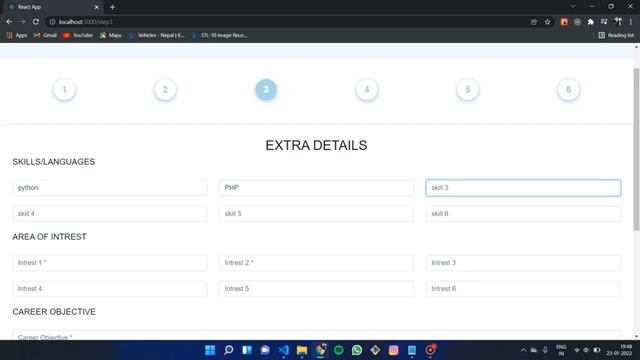Open the red circular app on taskbar
The width and height of the screenshot is (640, 360).
click(431, 350)
